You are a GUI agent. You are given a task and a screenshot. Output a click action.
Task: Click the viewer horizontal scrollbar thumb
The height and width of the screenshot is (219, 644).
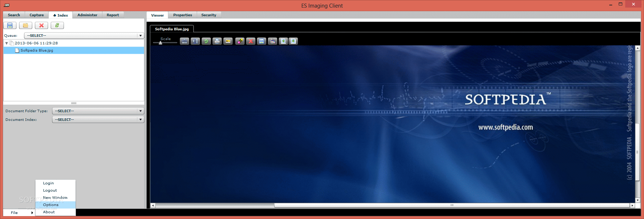[x=452, y=205]
